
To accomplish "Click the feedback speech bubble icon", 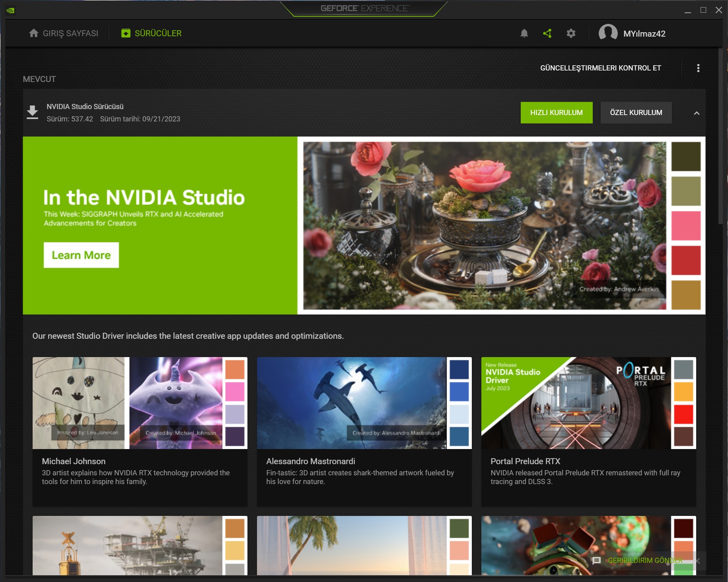I will click(x=596, y=561).
